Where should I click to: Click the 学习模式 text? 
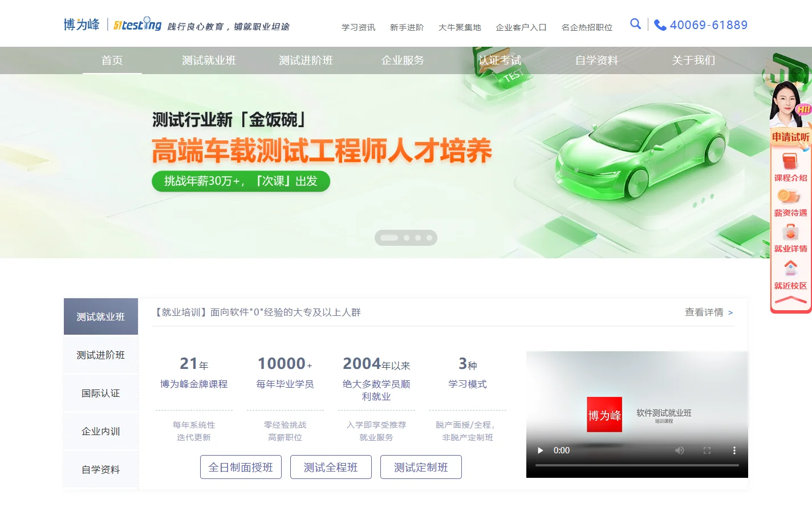tap(468, 384)
